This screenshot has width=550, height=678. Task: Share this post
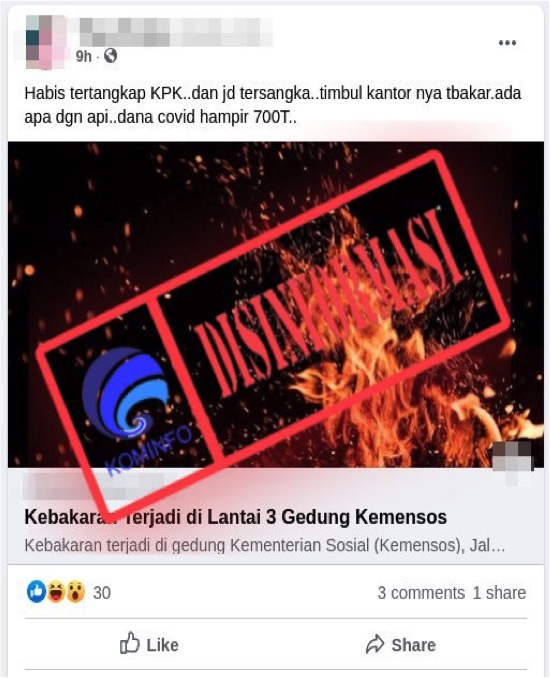pos(400,644)
